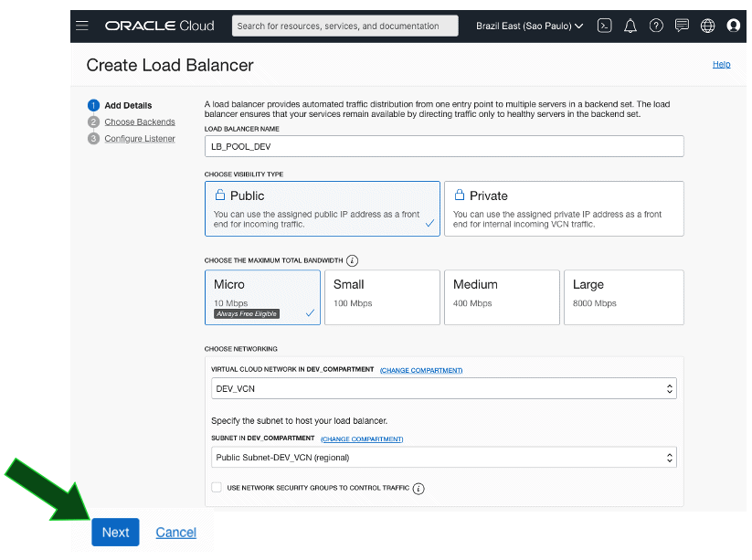
Task: Open the language globe icon
Action: click(707, 26)
